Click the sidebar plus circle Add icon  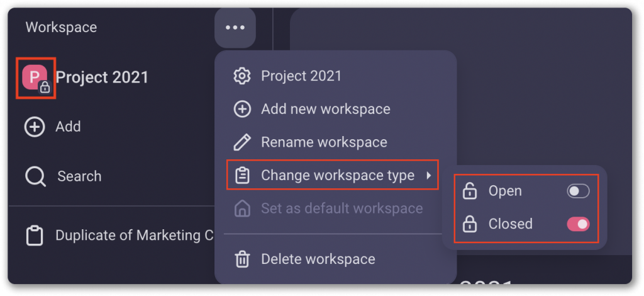click(34, 127)
